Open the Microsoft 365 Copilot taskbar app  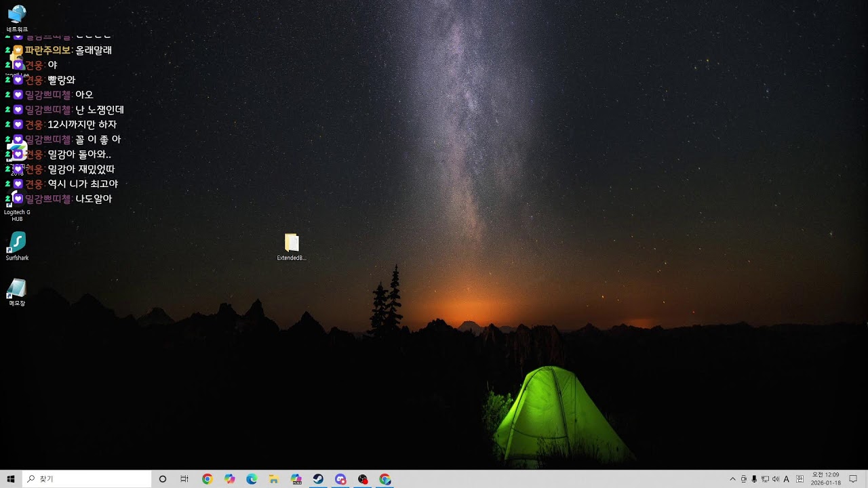296,479
